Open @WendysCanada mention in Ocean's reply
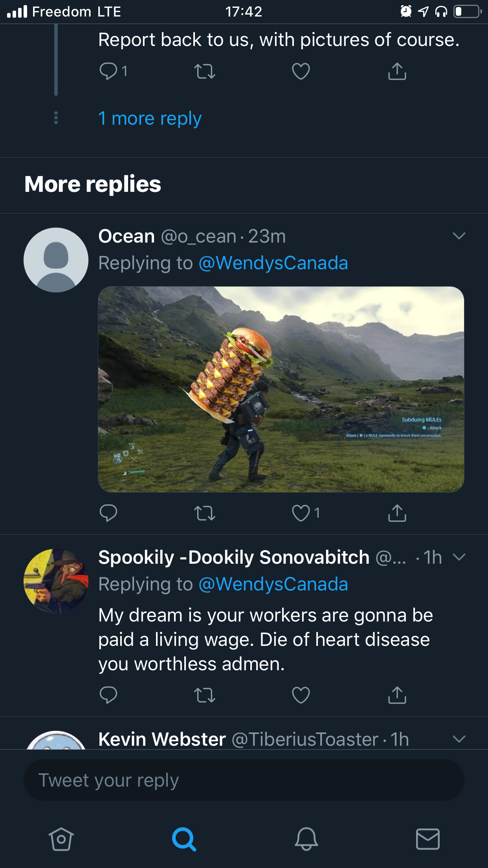488x868 pixels. (273, 263)
